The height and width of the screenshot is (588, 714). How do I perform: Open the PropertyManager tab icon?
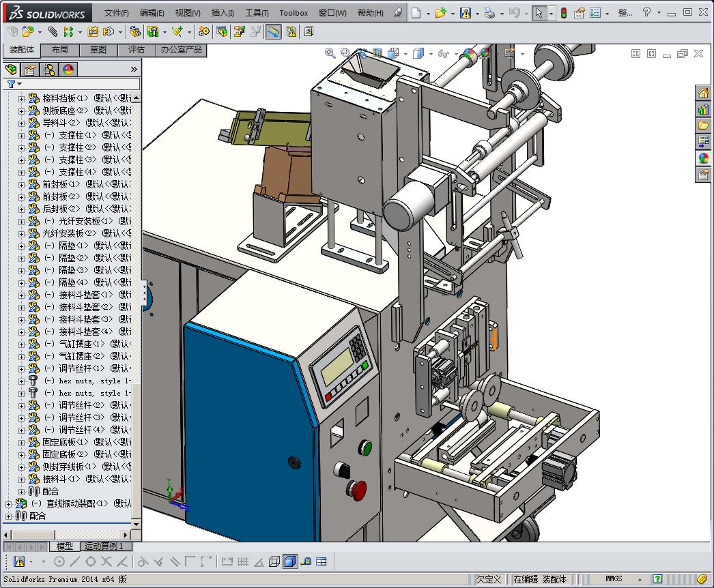30,69
